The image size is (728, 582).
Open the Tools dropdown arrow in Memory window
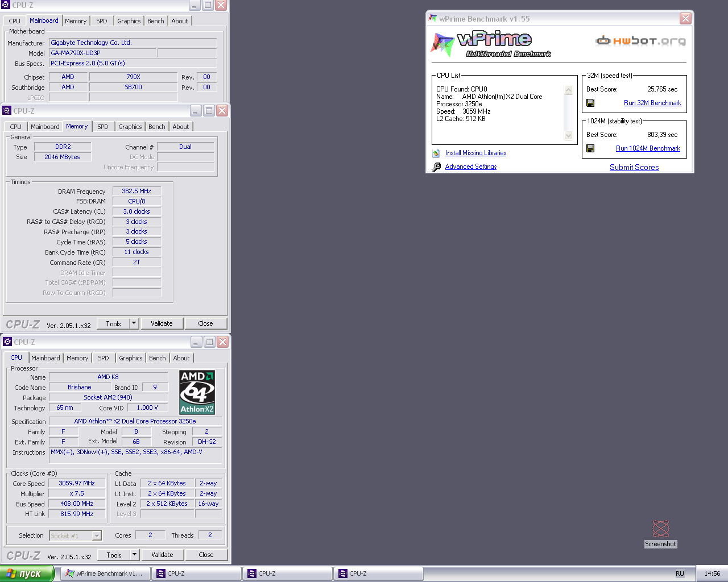pos(134,323)
